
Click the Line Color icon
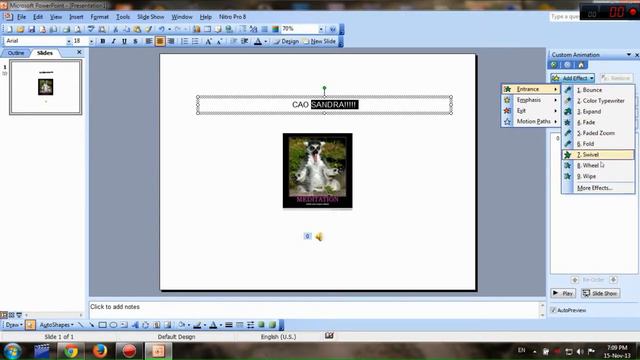pyautogui.click(x=197, y=325)
